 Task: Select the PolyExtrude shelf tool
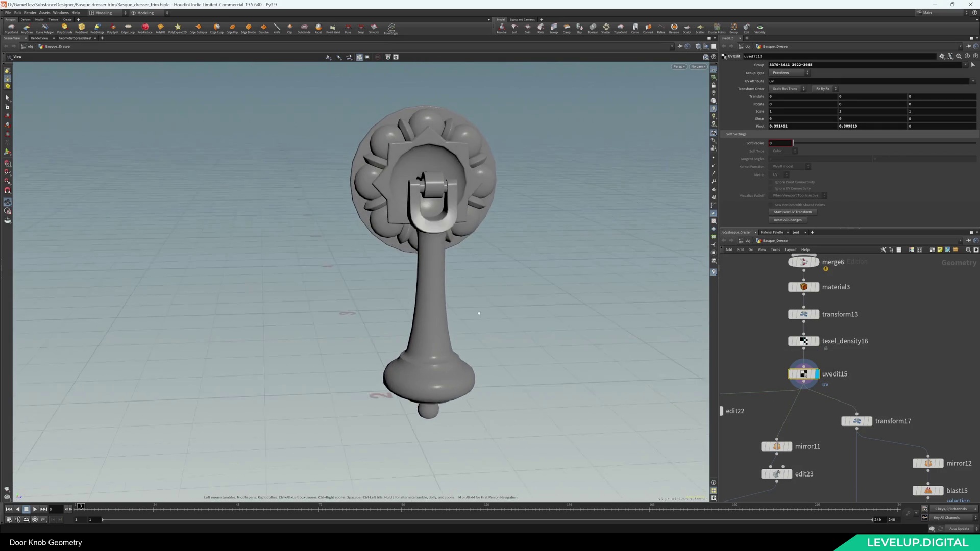pos(64,28)
